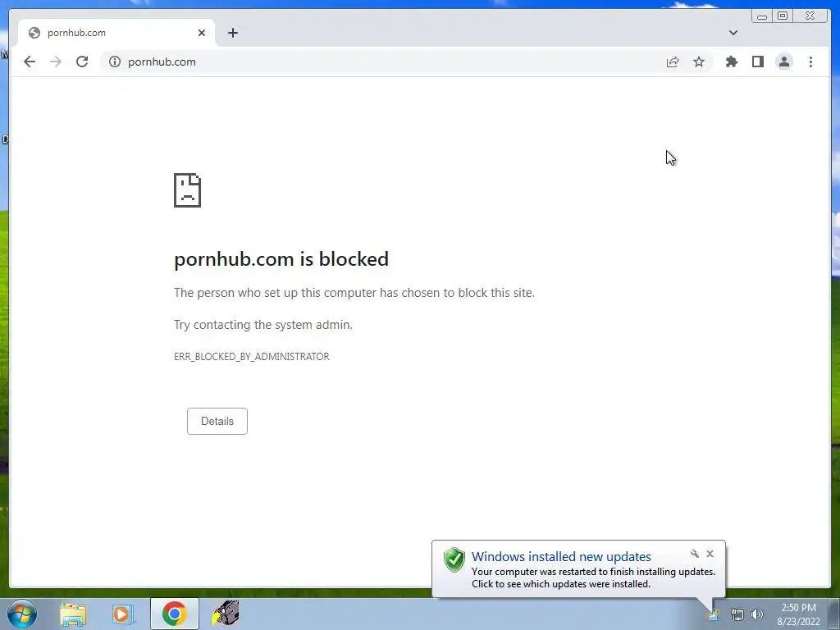
Task: Bookmark this tab with the star
Action: [699, 62]
